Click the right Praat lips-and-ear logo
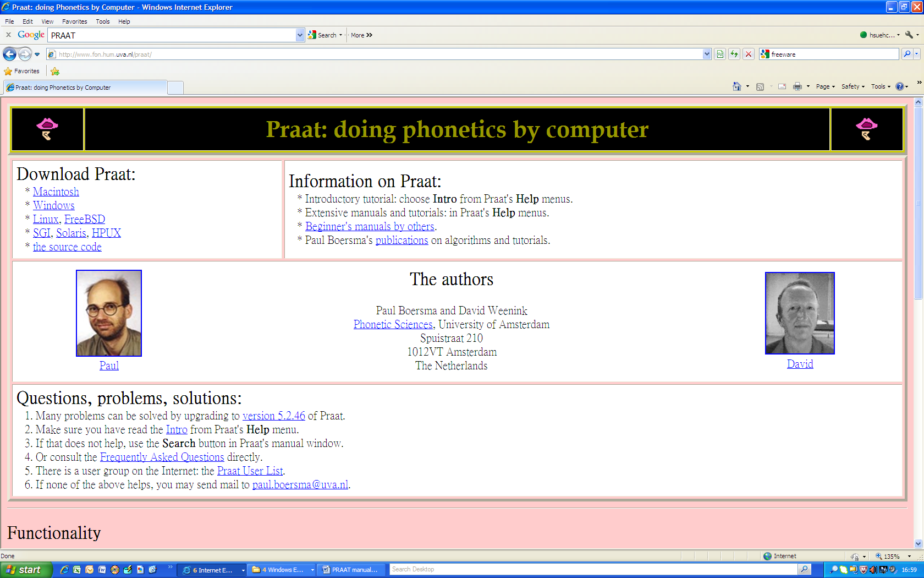 [x=867, y=129]
